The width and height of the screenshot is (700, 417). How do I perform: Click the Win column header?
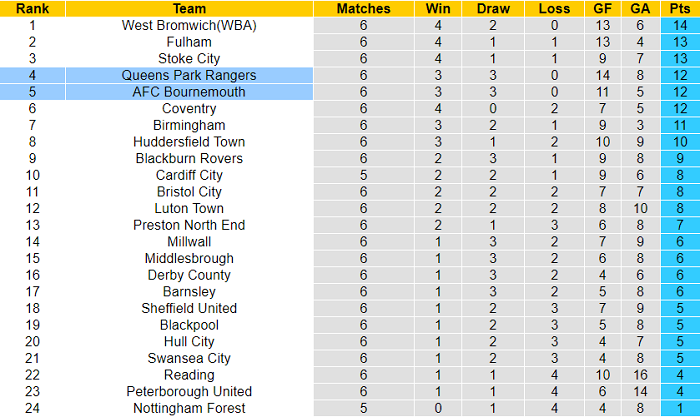pyautogui.click(x=437, y=8)
